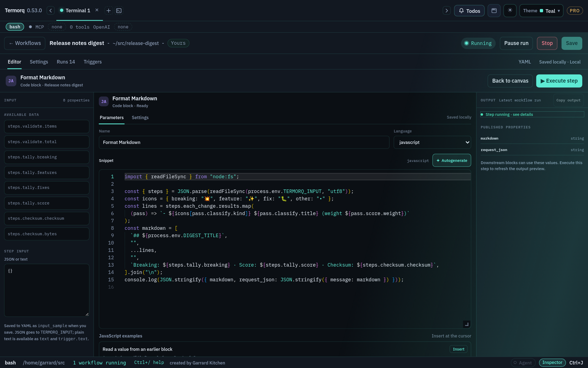This screenshot has height=368, width=588.
Task: Run the Execute step button
Action: [559, 81]
